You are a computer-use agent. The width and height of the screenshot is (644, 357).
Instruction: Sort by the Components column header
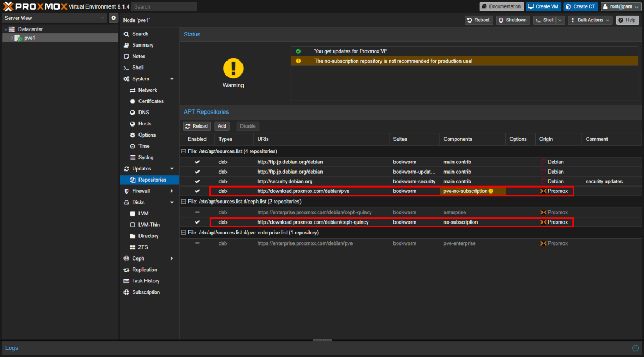pyautogui.click(x=472, y=139)
